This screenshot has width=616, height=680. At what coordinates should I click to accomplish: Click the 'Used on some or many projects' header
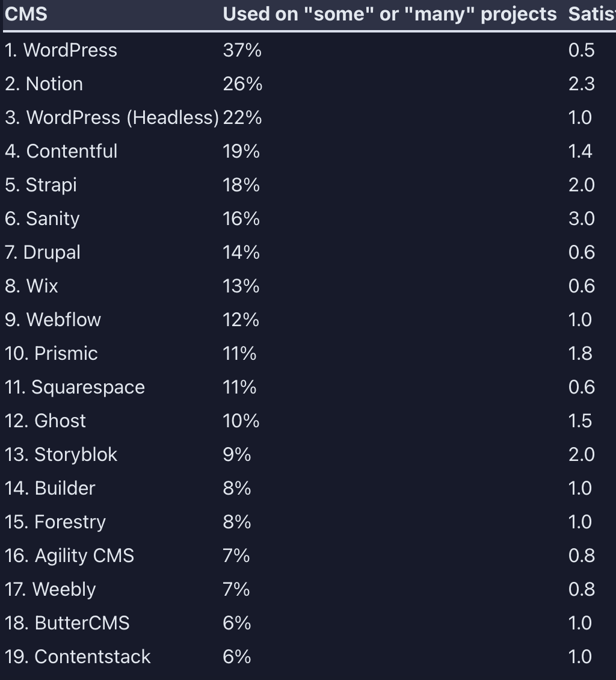point(389,14)
